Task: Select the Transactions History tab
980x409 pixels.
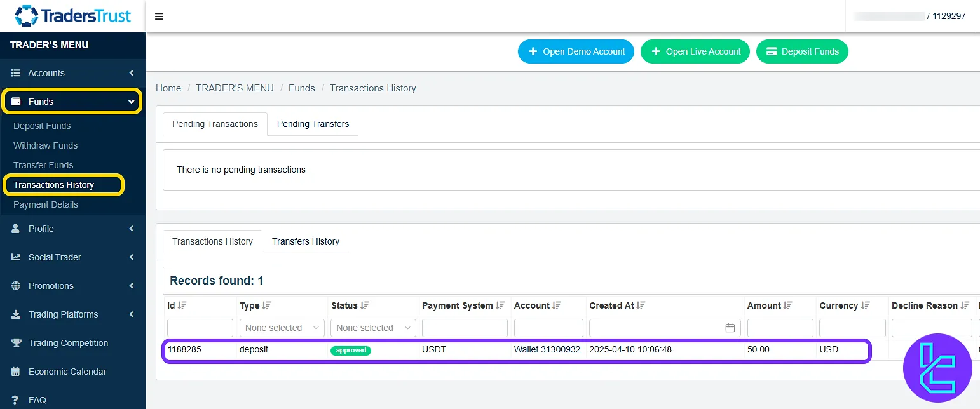Action: click(x=212, y=241)
